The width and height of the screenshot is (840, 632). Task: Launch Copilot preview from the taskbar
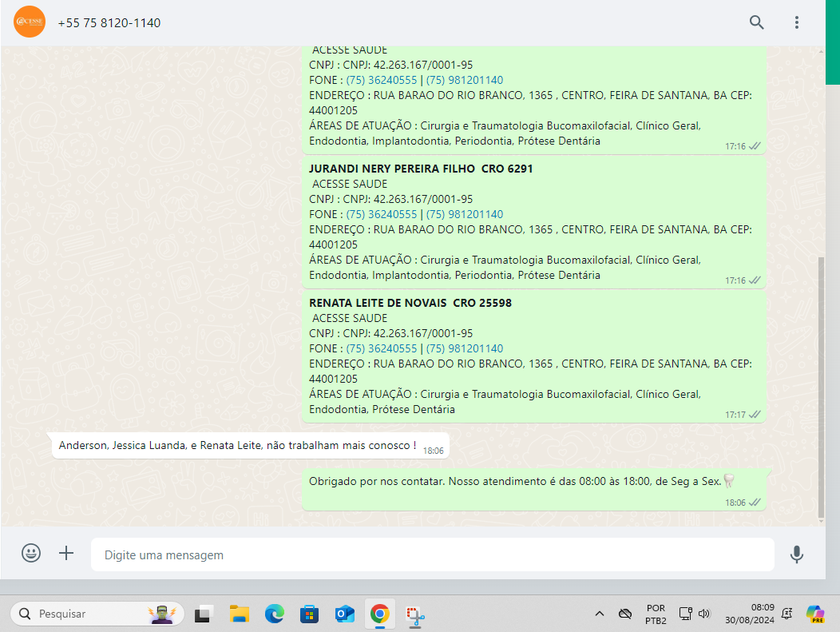(815, 614)
